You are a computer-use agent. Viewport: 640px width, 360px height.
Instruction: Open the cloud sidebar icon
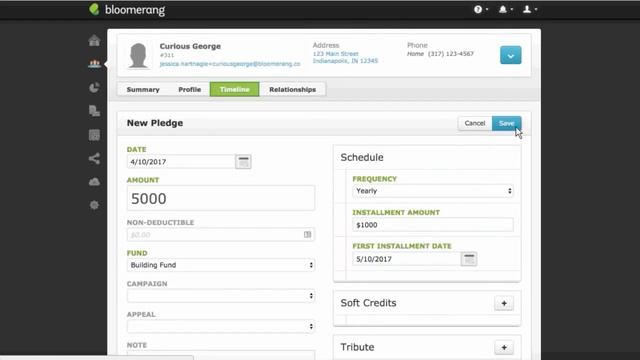[x=94, y=182]
